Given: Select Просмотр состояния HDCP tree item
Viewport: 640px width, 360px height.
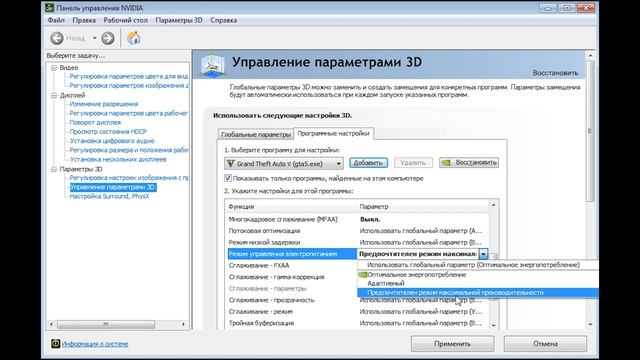Looking at the screenshot, I should pos(108,131).
